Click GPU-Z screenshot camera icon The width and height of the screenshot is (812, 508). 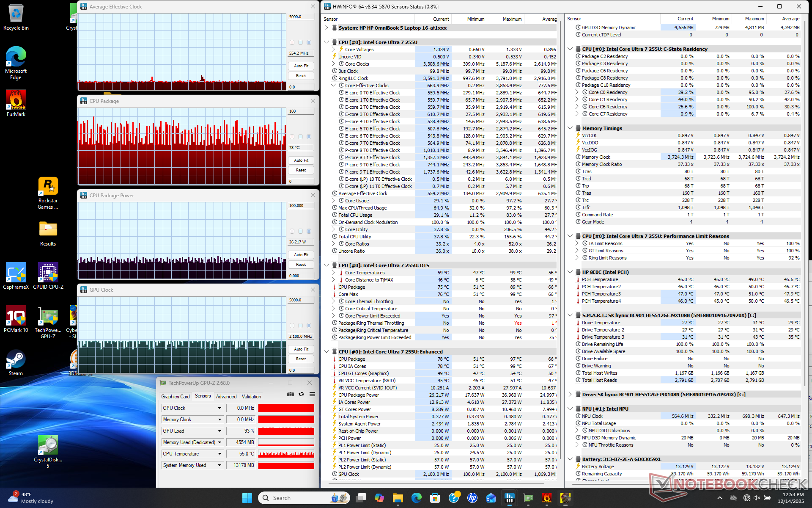click(291, 394)
